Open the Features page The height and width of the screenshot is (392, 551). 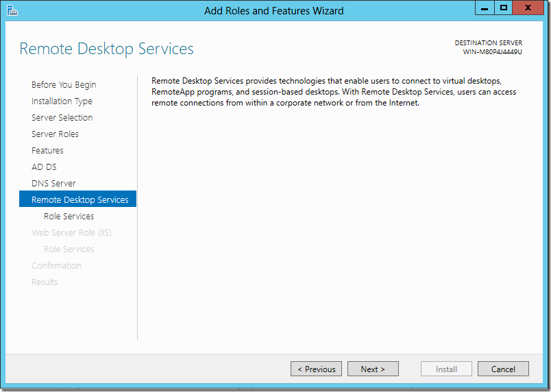pyautogui.click(x=47, y=150)
